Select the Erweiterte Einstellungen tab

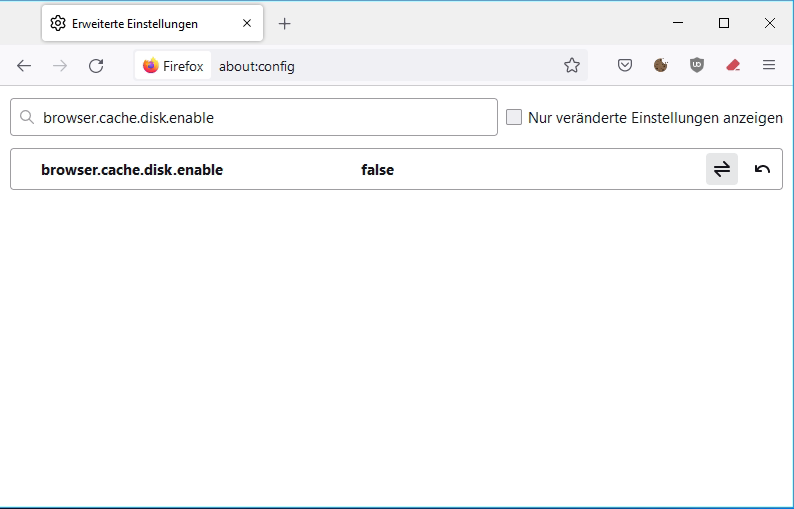click(x=152, y=23)
